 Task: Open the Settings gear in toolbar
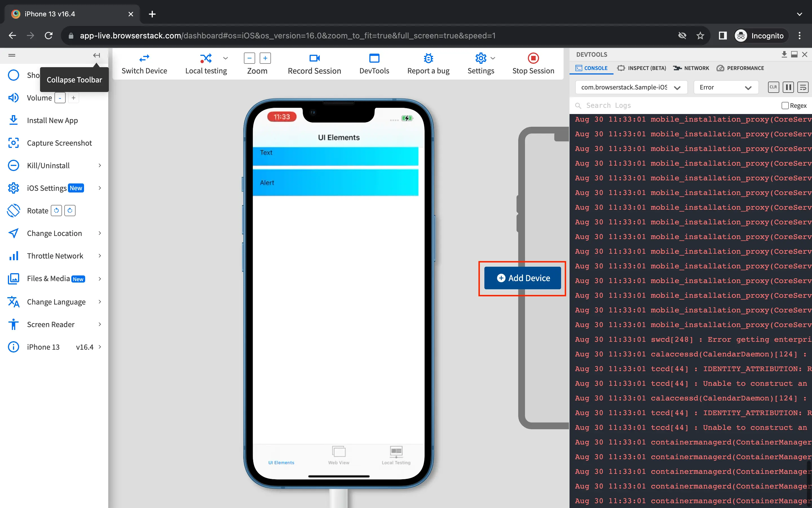tap(480, 58)
